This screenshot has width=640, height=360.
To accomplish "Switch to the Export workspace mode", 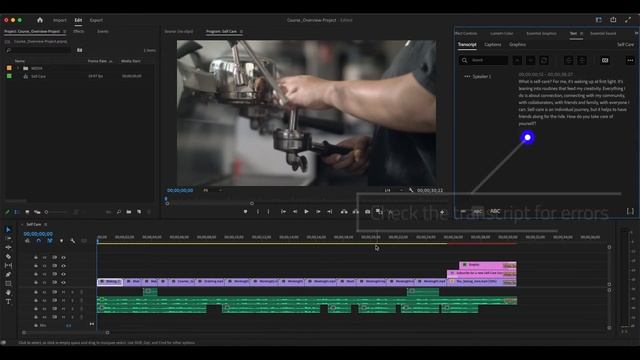I will pos(96,20).
